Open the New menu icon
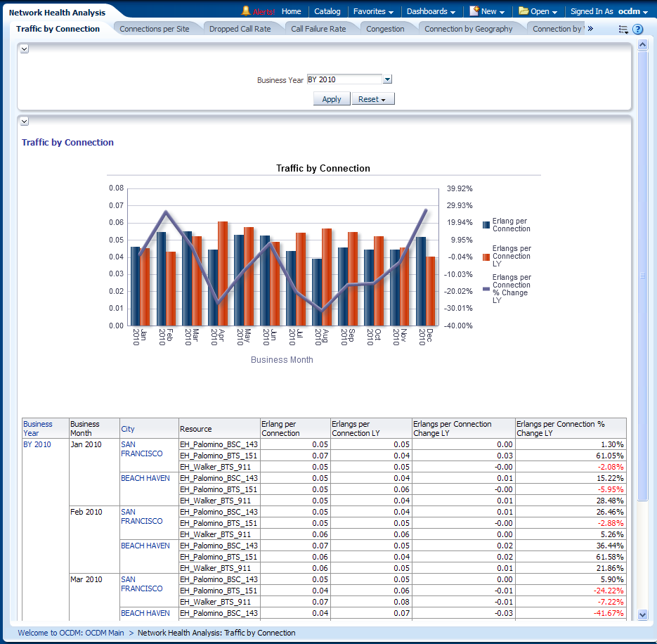The height and width of the screenshot is (644, 657). point(474,11)
